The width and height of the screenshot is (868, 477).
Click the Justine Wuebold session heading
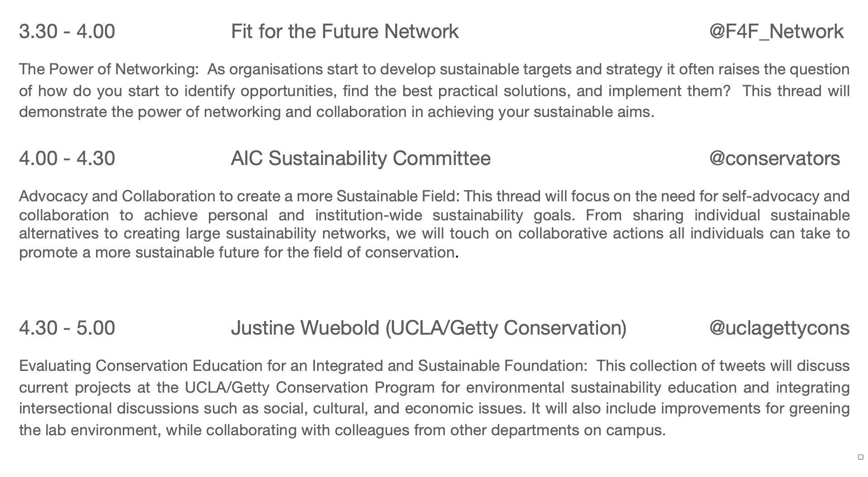pyautogui.click(x=429, y=328)
